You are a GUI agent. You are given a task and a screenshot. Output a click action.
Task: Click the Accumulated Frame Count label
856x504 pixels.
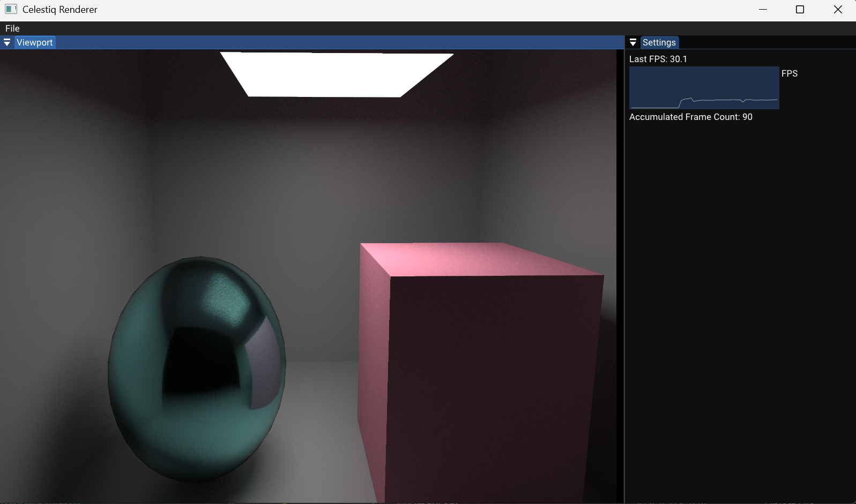coord(690,117)
